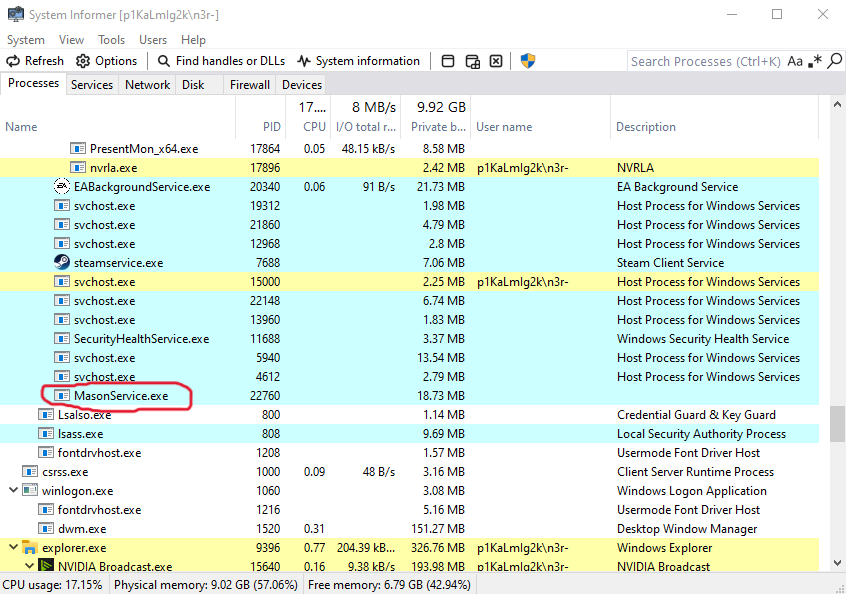Click the scrollbar down arrow
The width and height of the screenshot is (846, 594).
837,563
